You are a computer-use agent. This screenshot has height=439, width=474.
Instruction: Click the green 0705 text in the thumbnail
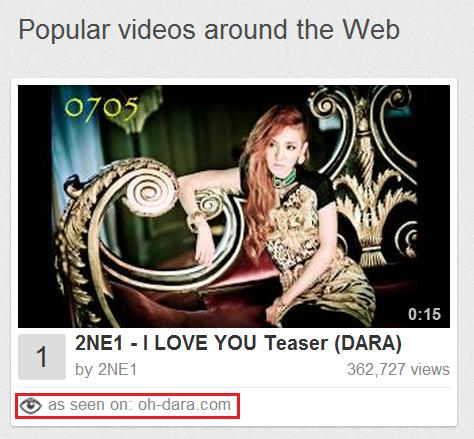101,109
